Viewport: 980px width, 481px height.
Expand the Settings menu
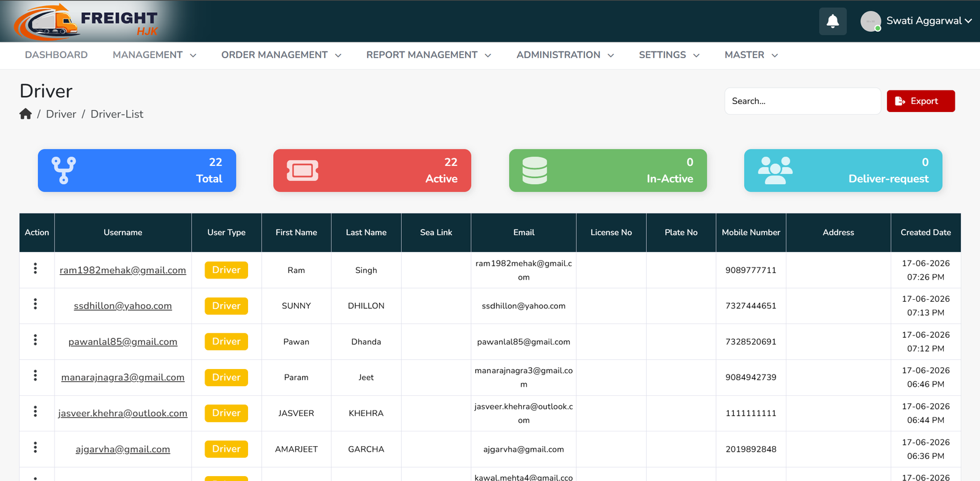click(x=669, y=55)
